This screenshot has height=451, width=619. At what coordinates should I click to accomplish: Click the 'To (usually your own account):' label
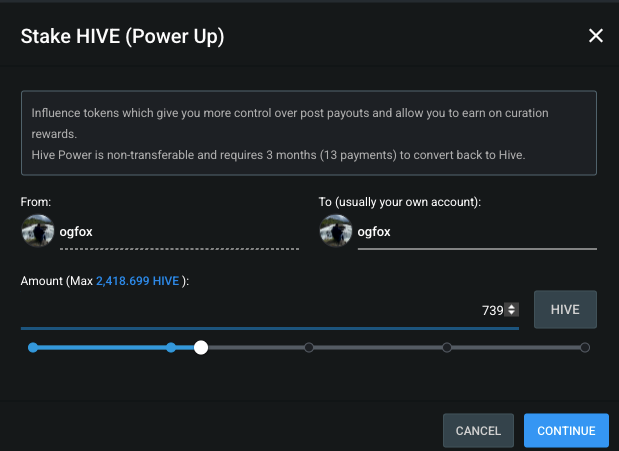400,202
